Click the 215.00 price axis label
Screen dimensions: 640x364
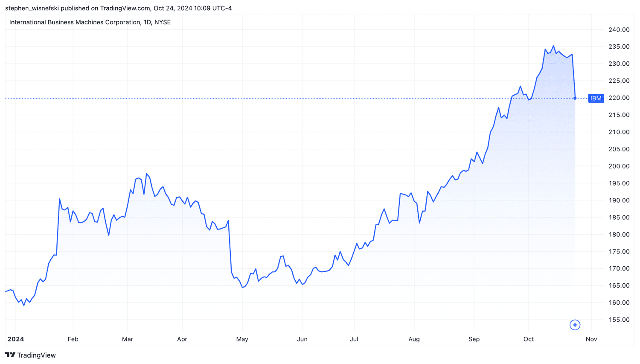(619, 115)
